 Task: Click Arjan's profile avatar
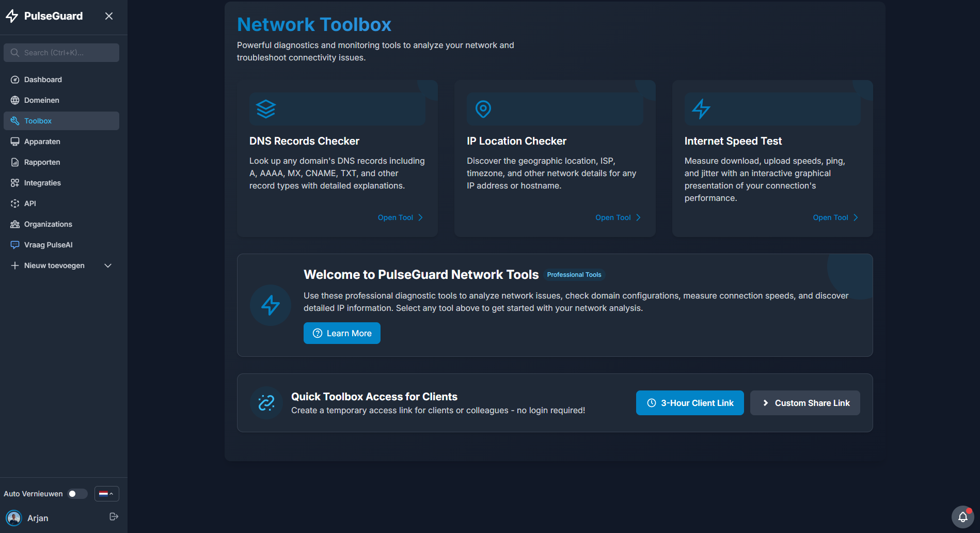click(13, 518)
